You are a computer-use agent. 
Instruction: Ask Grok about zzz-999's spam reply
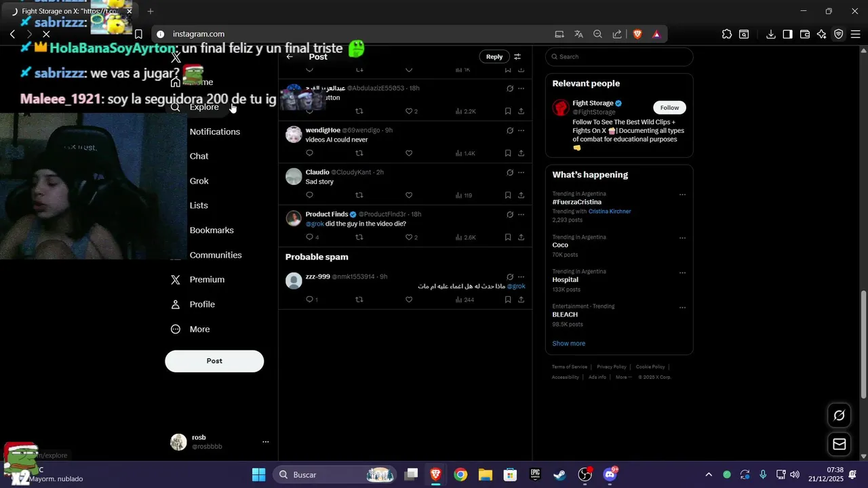(510, 277)
